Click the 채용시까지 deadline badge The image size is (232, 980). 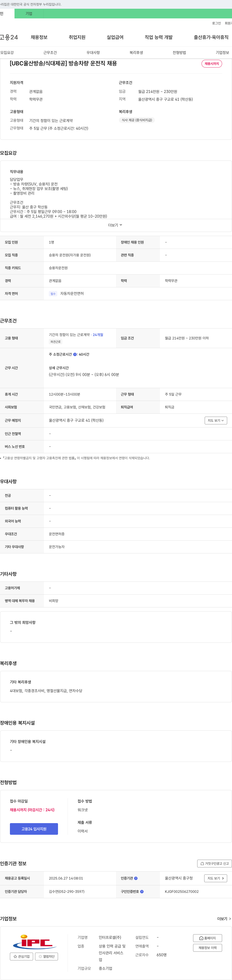(211, 63)
